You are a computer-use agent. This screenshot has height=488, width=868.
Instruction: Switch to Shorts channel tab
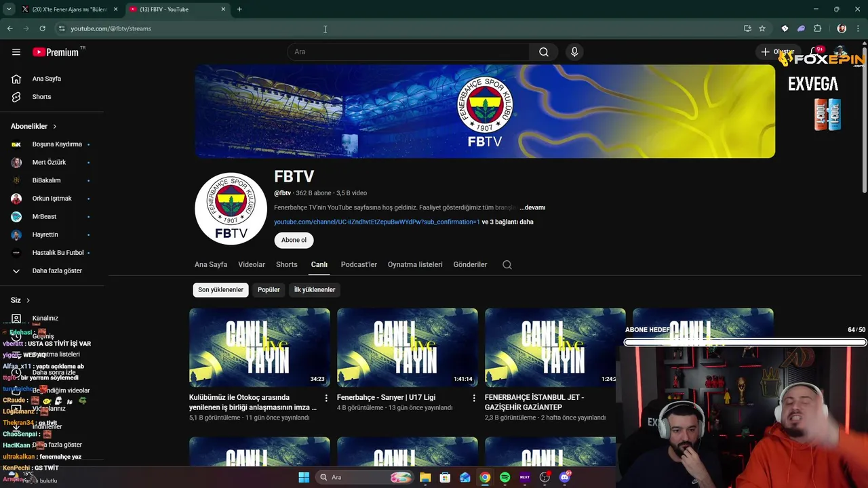click(287, 265)
